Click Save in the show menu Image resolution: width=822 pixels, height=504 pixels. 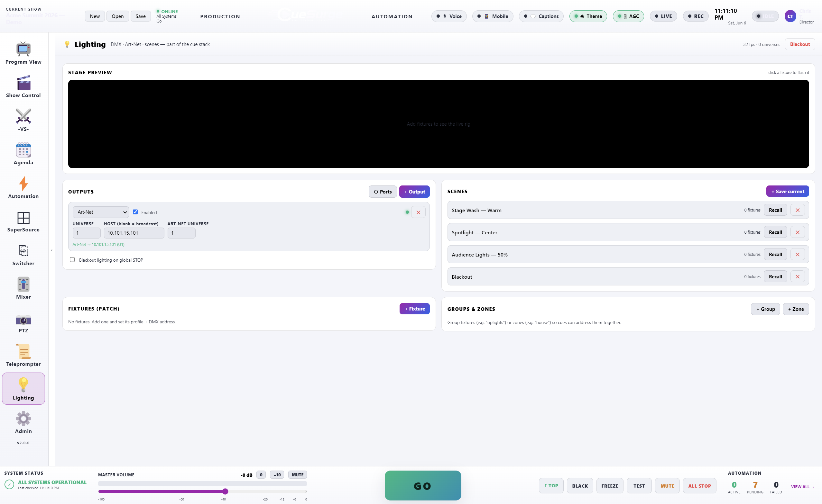pos(141,16)
